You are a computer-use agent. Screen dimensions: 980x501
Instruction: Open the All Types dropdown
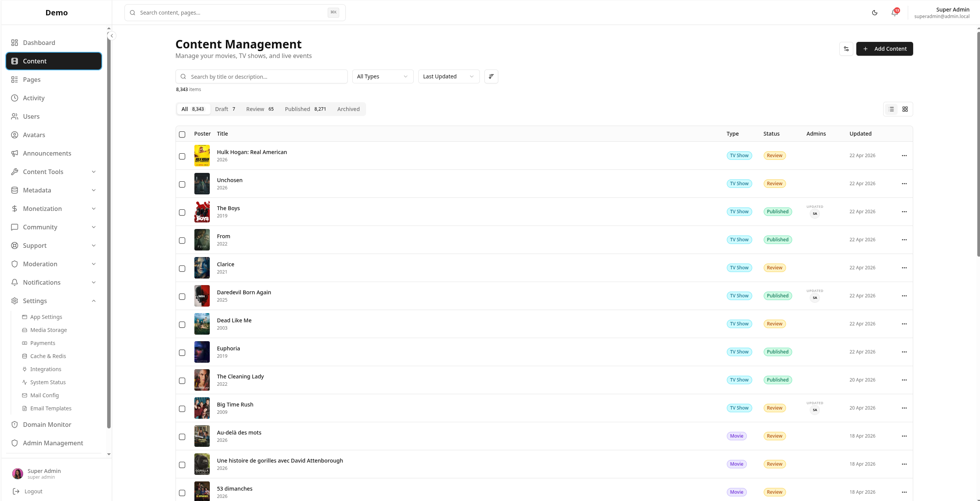(382, 76)
